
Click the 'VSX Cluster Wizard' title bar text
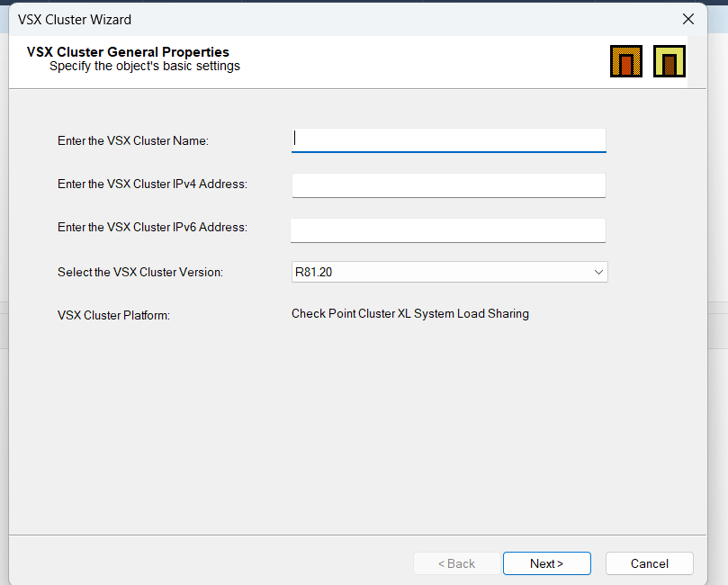pos(75,19)
